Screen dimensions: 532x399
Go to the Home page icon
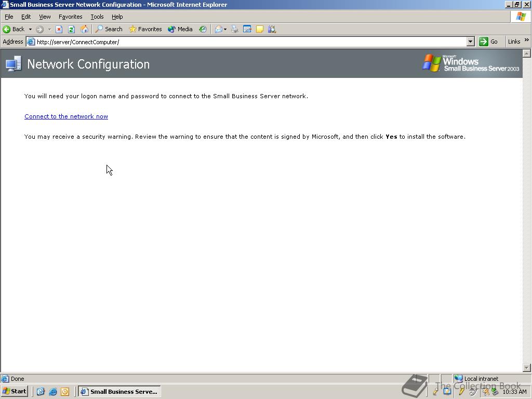pos(84,29)
